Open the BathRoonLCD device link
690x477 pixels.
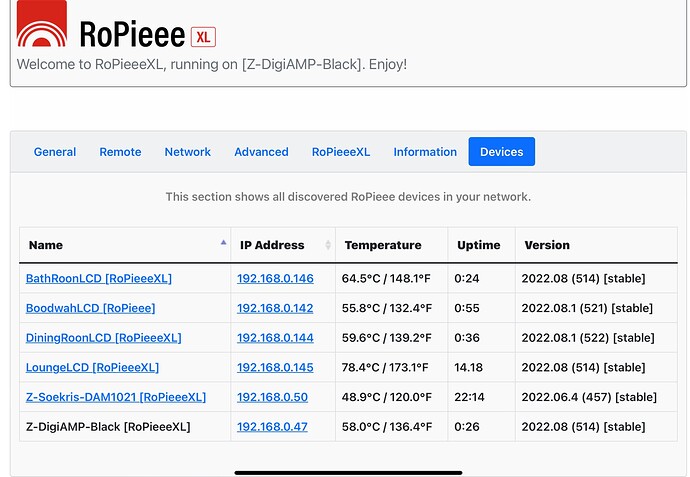pyautogui.click(x=99, y=279)
